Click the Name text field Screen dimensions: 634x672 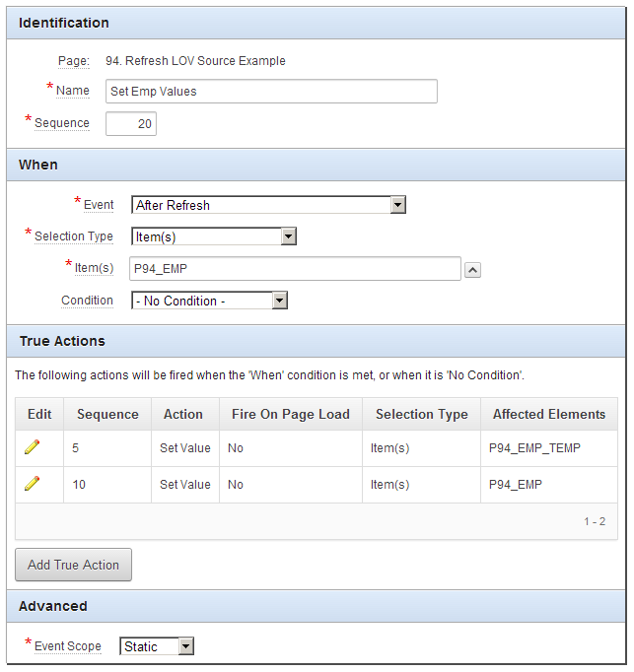(271, 92)
